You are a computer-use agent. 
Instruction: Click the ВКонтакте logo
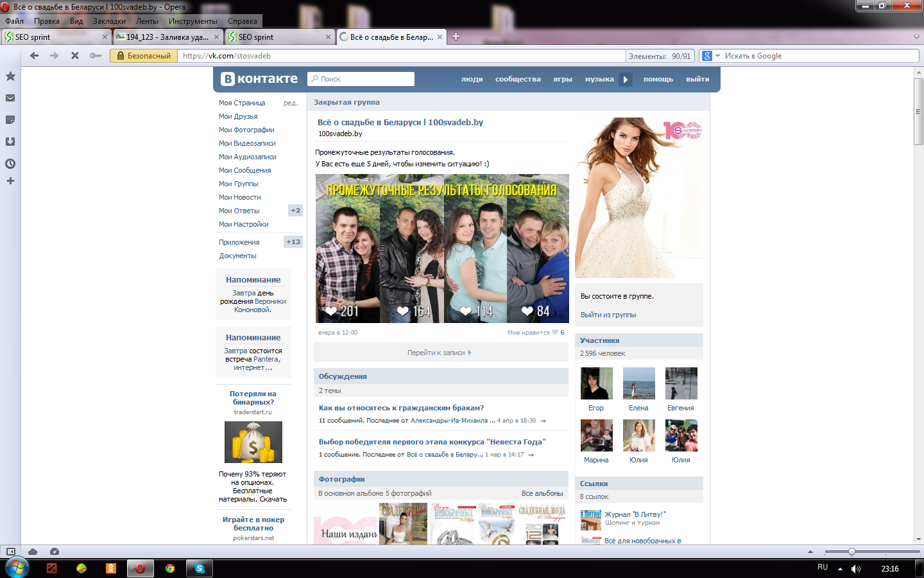coord(259,79)
